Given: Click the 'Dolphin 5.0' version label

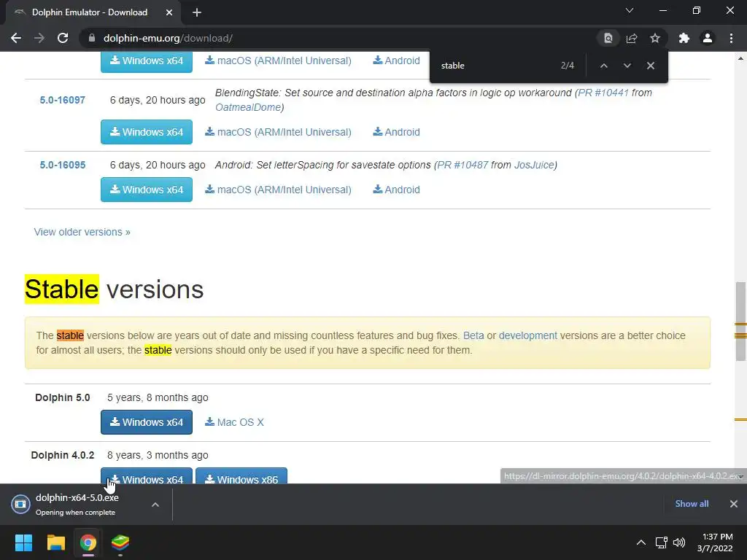Looking at the screenshot, I should (63, 397).
